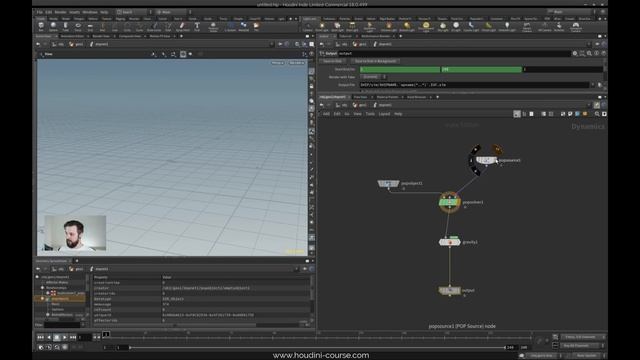This screenshot has height=360, width=640.
Task: Open output file chooser icon
Action: (600, 85)
